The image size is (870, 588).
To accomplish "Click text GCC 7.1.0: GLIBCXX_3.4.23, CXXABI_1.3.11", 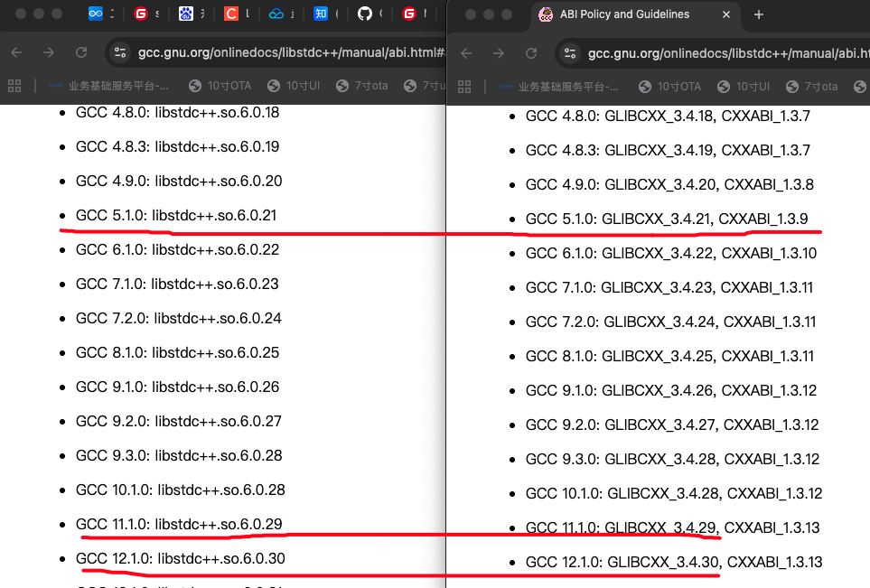I will [x=669, y=288].
